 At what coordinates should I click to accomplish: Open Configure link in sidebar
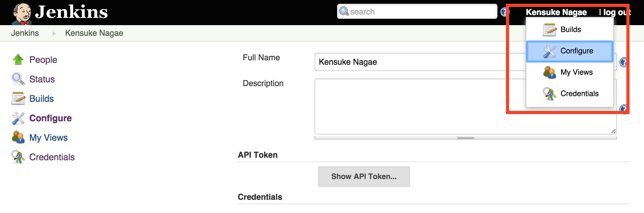[x=50, y=118]
